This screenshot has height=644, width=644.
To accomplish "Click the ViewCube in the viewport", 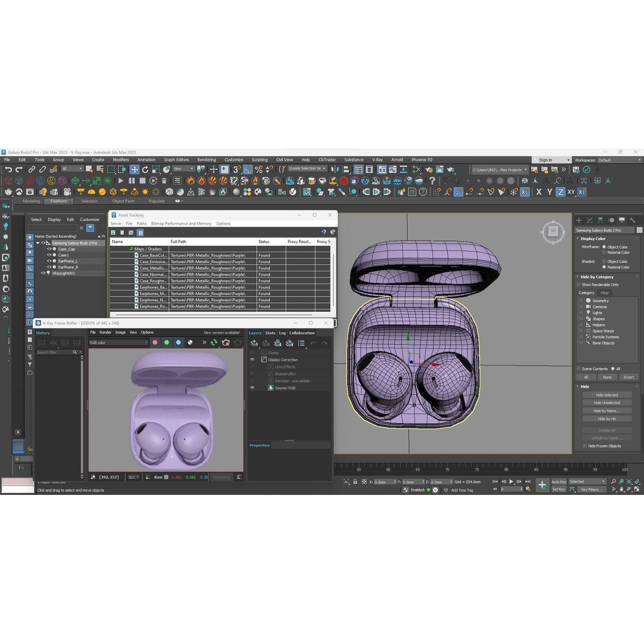I will click(x=553, y=232).
